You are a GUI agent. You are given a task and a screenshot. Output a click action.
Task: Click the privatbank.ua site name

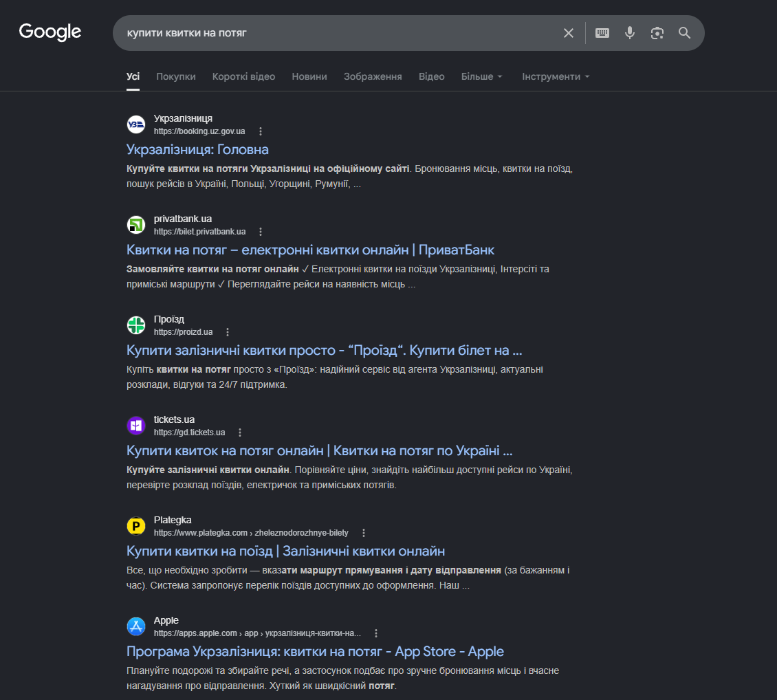(182, 219)
